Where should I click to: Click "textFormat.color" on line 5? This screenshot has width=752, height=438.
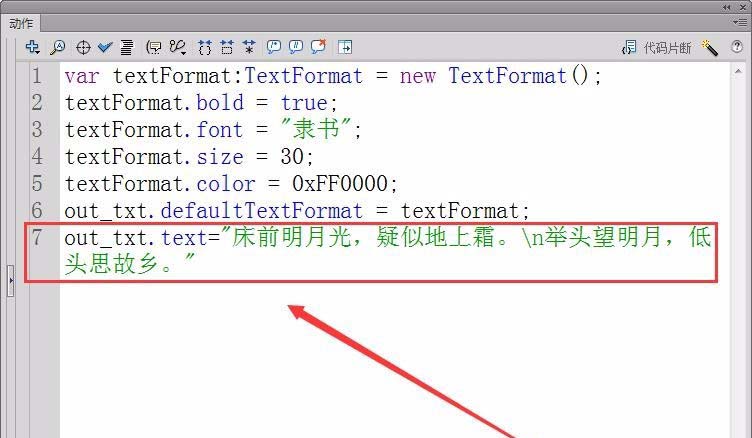point(160,183)
